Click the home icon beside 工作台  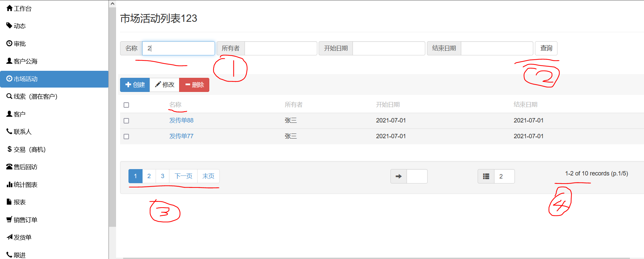[9, 8]
